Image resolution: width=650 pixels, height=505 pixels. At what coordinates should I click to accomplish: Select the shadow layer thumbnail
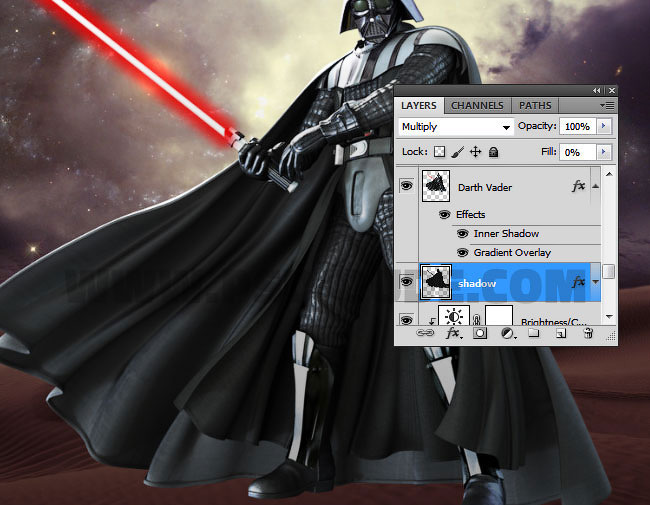coord(436,282)
